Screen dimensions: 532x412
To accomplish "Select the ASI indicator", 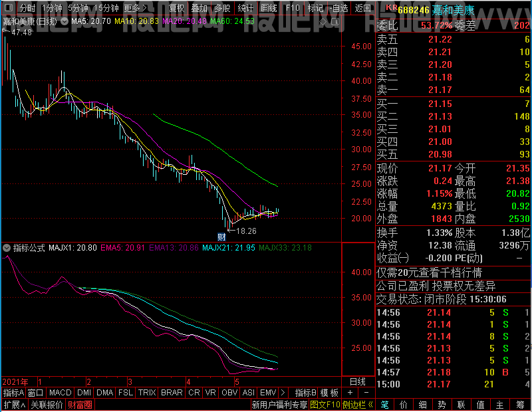I will [248, 393].
